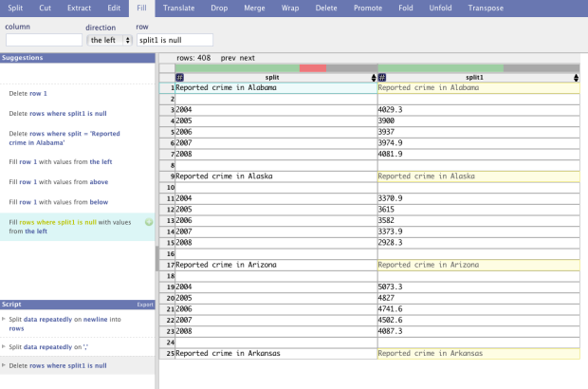Click the 'rows: 408' count label
Viewport: 588px width, 389px height.
click(193, 58)
